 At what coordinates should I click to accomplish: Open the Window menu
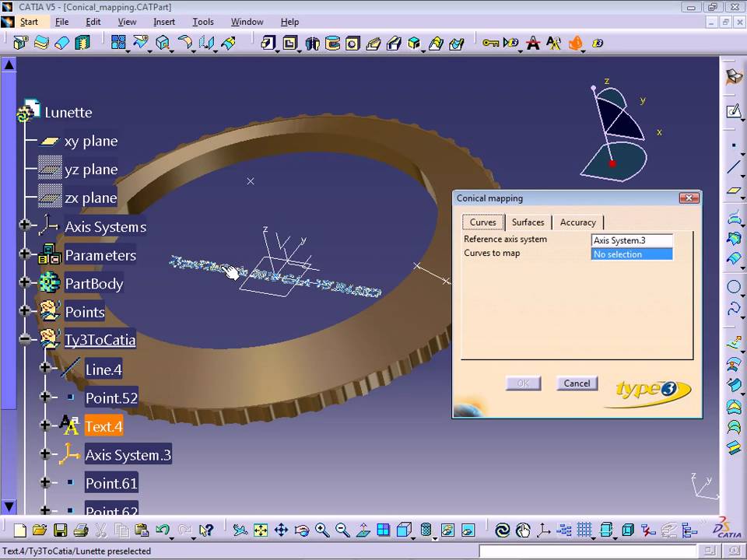click(247, 22)
